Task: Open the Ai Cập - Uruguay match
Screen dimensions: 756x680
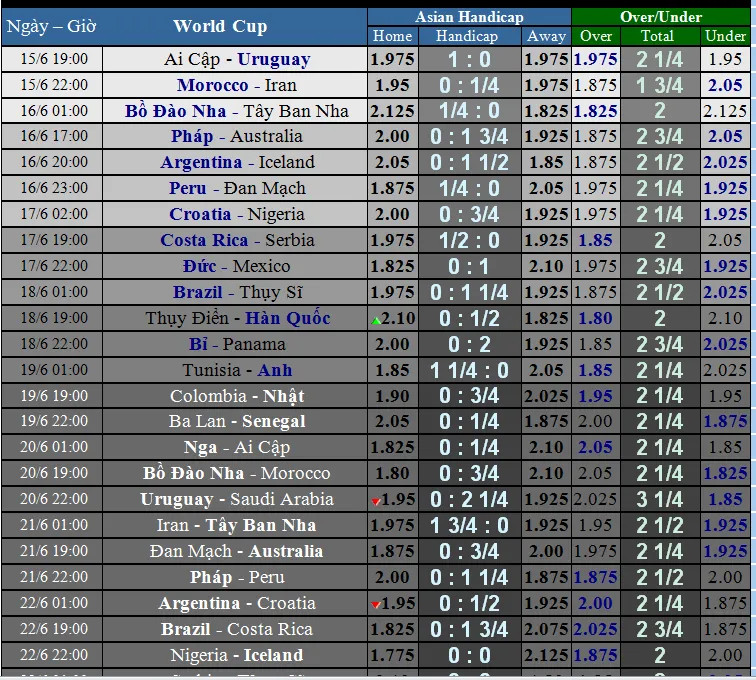Action: coord(237,59)
